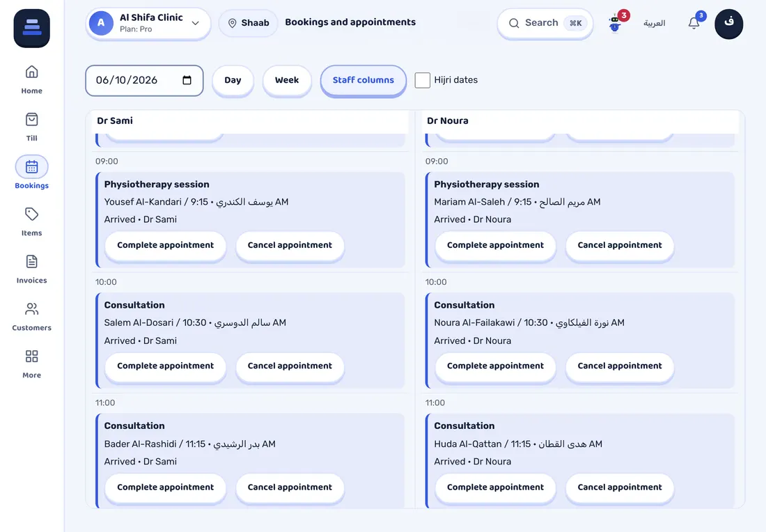766x532 pixels.
Task: Cancel Yousef Al-Kandari's appointment
Action: 290,245
